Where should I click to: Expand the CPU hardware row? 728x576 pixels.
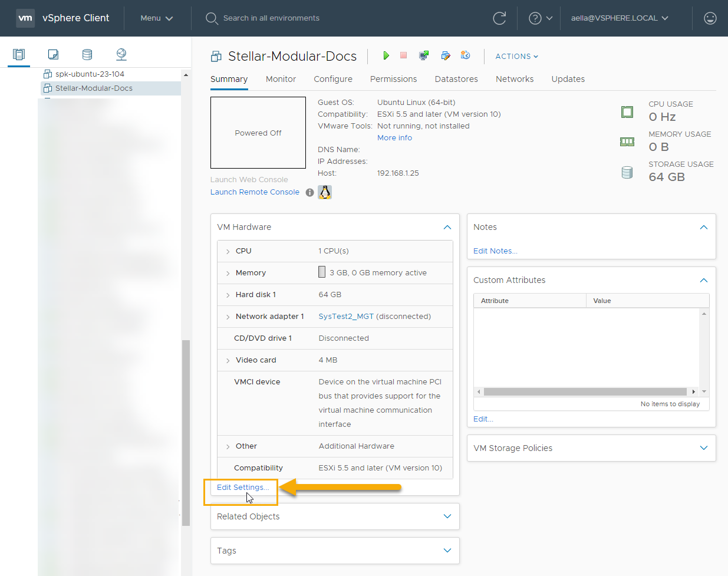[228, 251]
